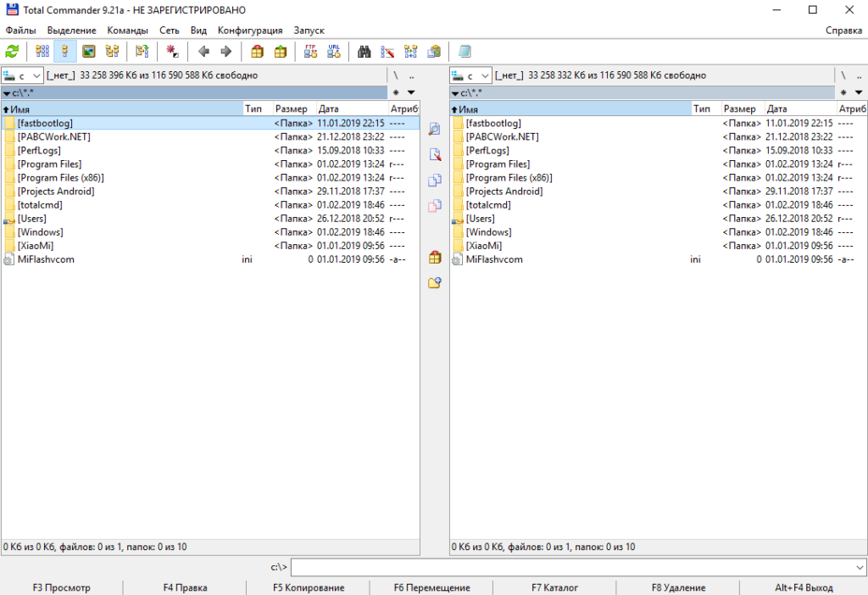The image size is (868, 595).
Task: Click the F3 Просмотр button
Action: (61, 587)
